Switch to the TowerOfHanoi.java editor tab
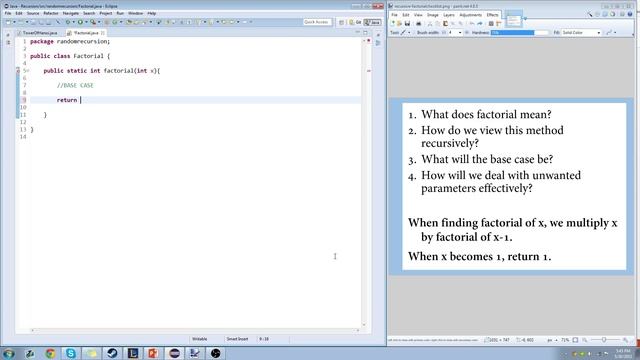The image size is (640, 360). click(x=37, y=33)
